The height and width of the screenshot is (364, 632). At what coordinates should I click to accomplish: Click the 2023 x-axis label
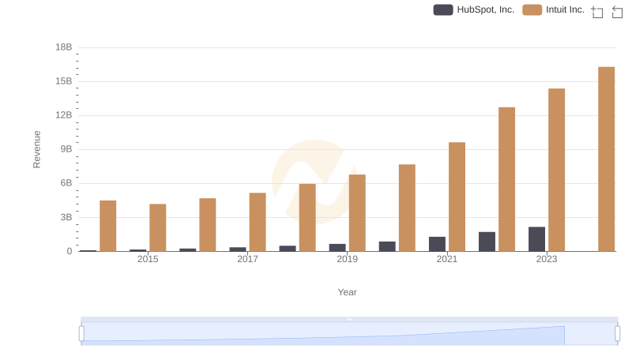point(547,259)
